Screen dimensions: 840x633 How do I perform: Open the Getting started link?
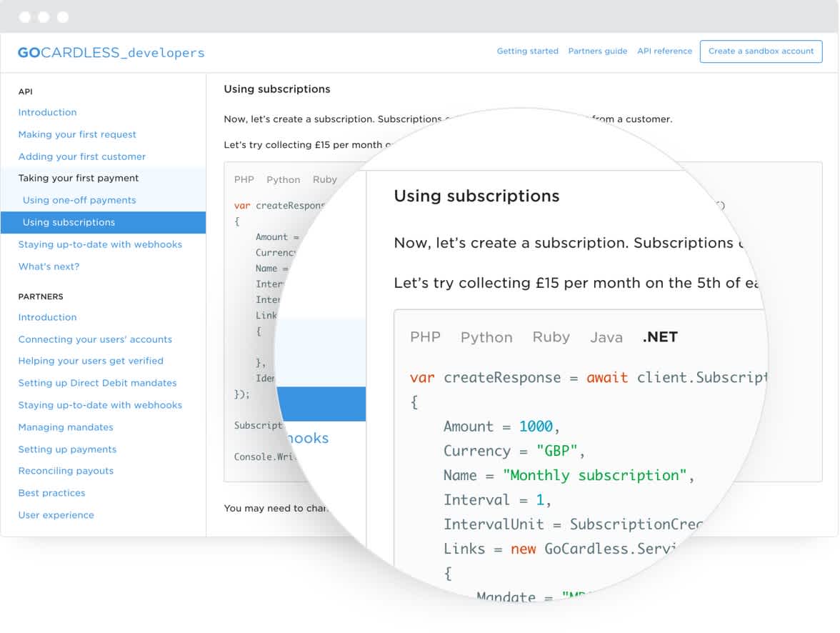pos(527,51)
